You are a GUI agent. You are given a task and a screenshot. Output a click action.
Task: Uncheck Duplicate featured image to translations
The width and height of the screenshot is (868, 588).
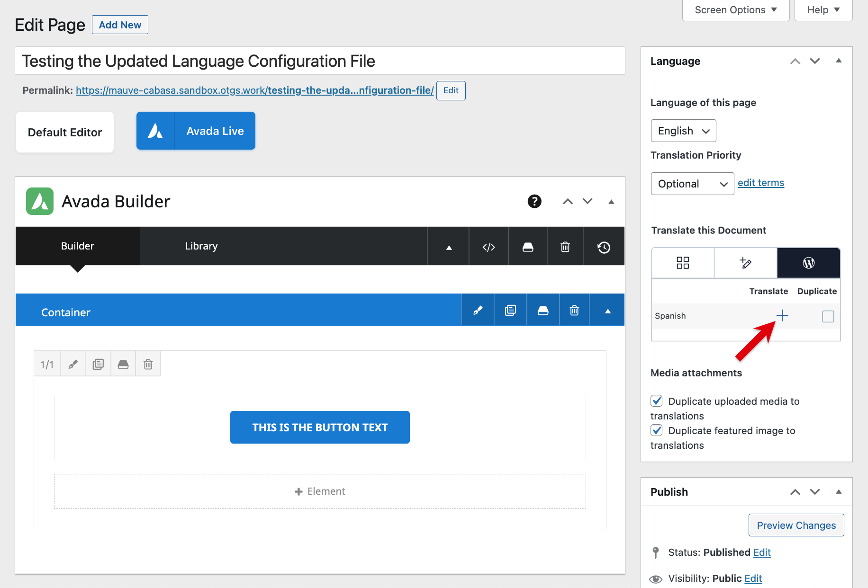point(657,430)
